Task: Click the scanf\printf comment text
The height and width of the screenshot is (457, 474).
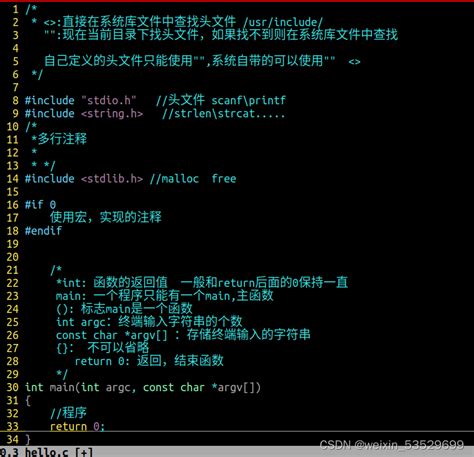Action: [249, 100]
